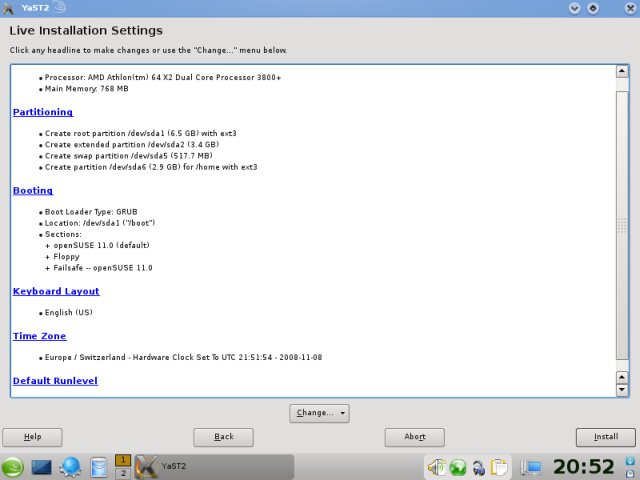Open the Keyboard Layout headline
640x480 pixels.
click(x=56, y=291)
